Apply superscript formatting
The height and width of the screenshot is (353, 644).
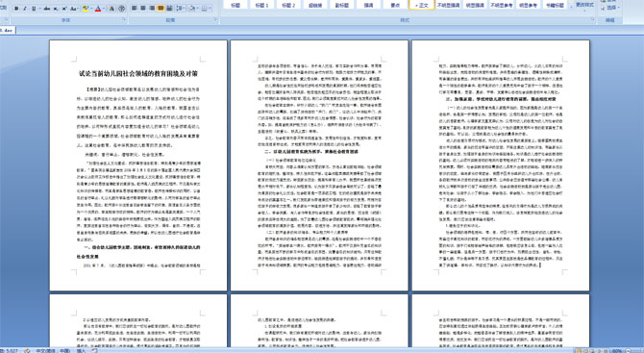pyautogui.click(x=64, y=9)
